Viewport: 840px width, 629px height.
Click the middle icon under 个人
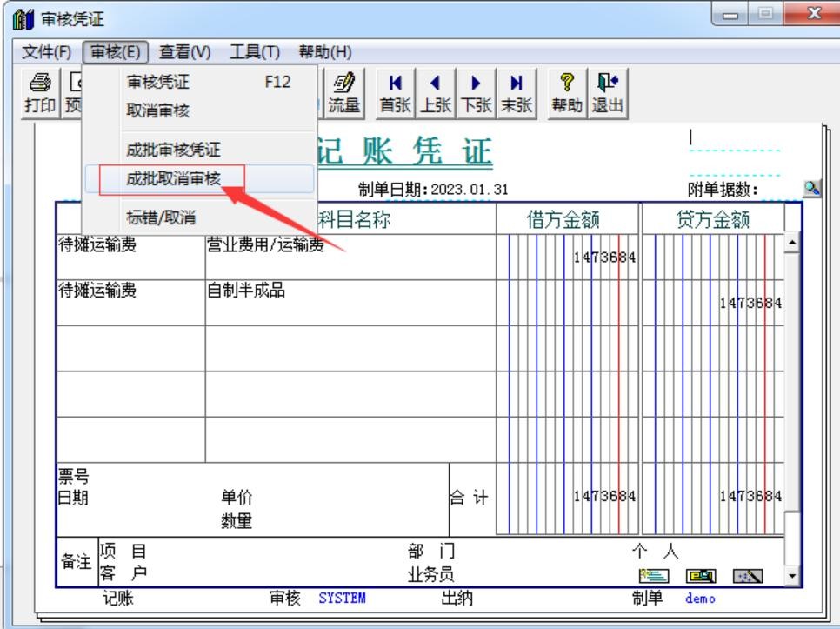tap(701, 576)
